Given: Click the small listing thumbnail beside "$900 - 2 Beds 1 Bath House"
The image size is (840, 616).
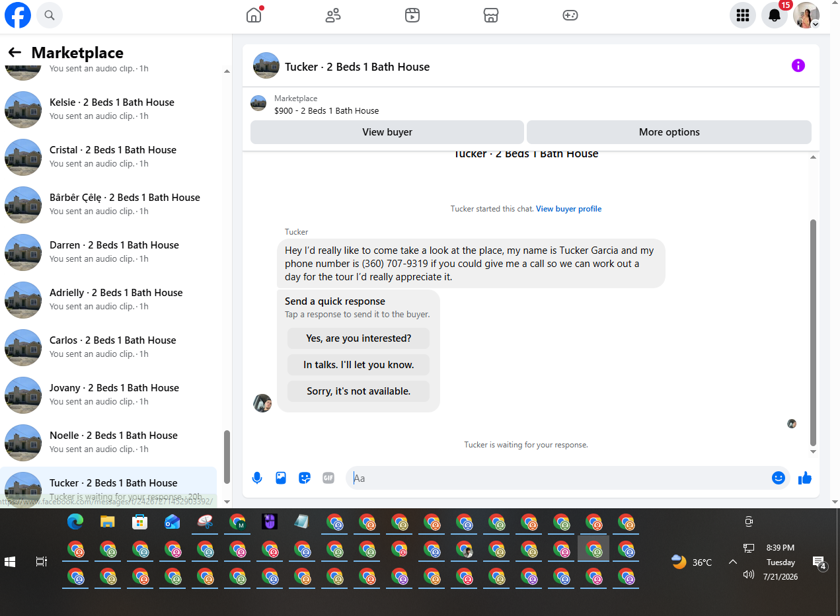Looking at the screenshot, I should 258,103.
